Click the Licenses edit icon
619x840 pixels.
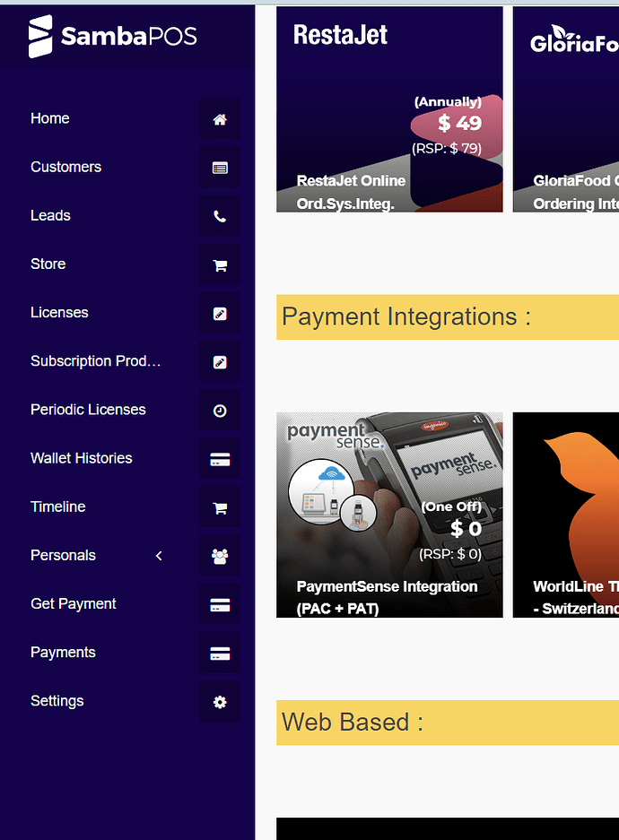[220, 314]
